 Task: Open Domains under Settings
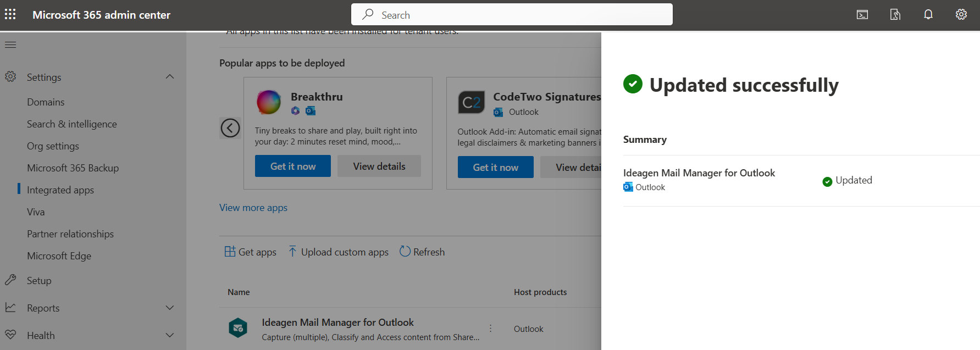46,102
